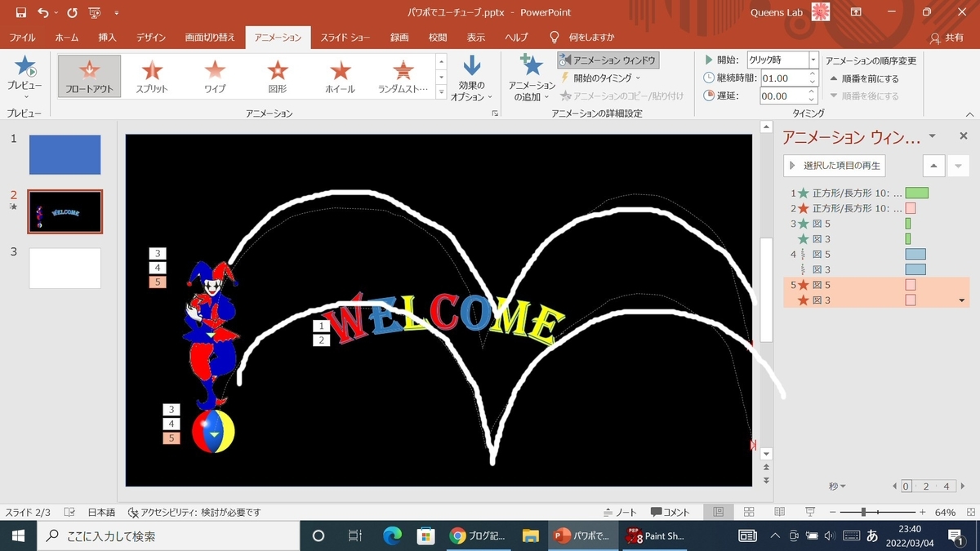Screen dimensions: 980x551
Task: Click the Queens Lab account avatar
Action: (820, 12)
